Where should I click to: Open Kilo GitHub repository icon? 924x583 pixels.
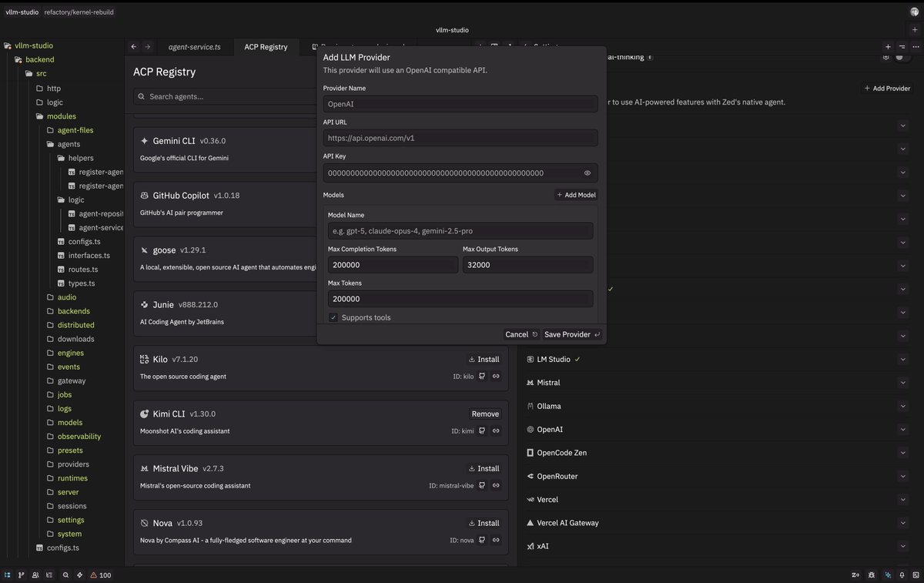click(x=482, y=377)
